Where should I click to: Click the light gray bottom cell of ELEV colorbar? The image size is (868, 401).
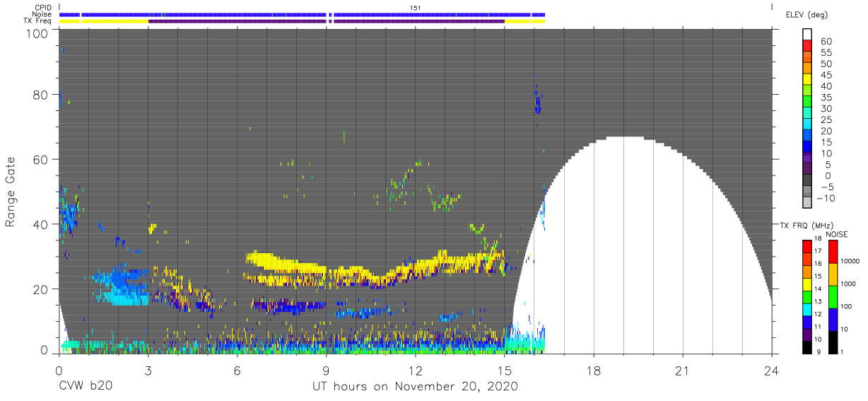[x=808, y=203]
